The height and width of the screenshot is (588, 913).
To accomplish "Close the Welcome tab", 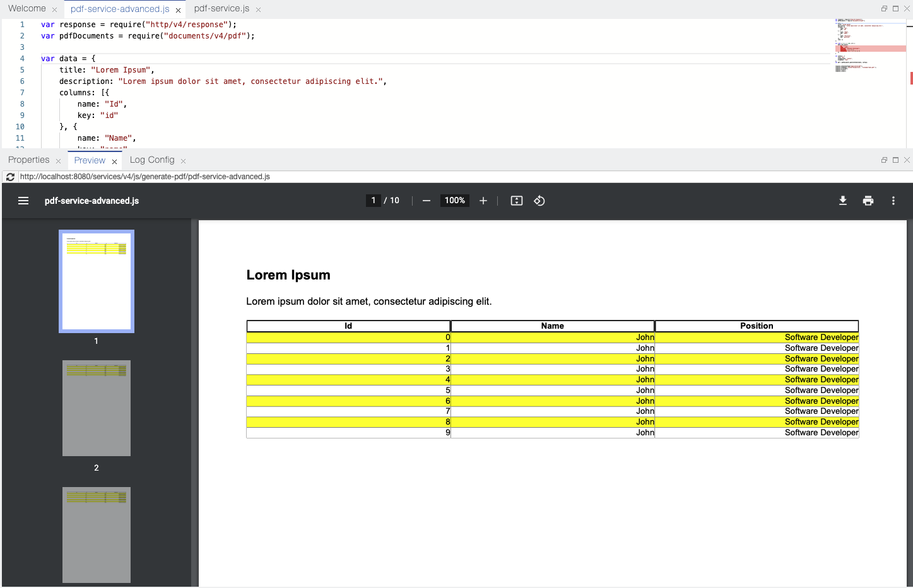I will (x=54, y=9).
